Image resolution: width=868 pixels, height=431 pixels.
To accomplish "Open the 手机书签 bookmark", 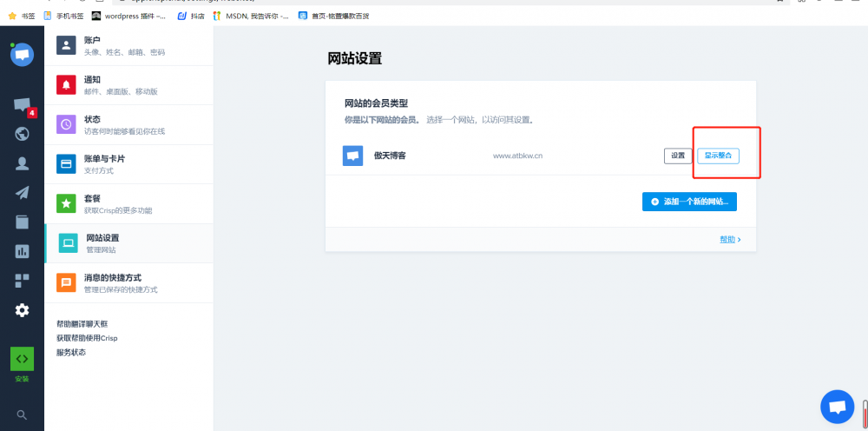I will [63, 16].
